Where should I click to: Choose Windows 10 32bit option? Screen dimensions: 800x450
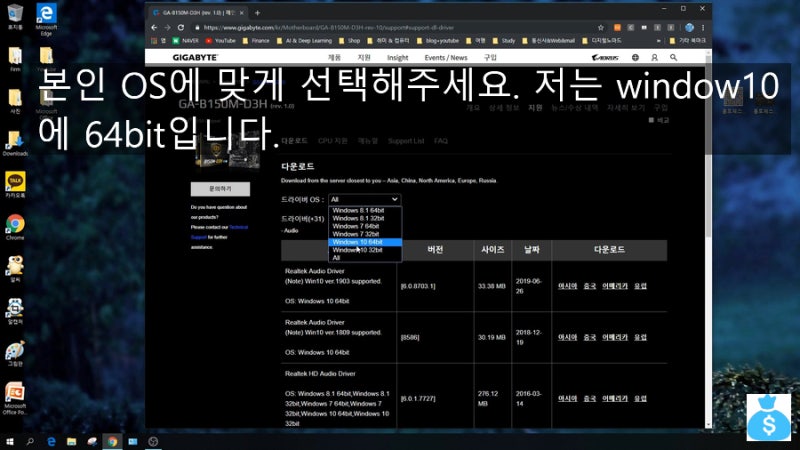point(365,250)
